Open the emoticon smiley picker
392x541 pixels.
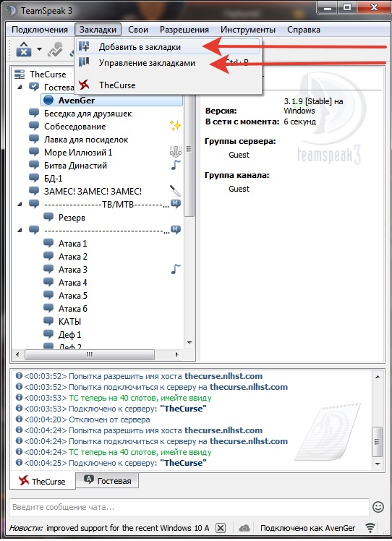tap(378, 507)
